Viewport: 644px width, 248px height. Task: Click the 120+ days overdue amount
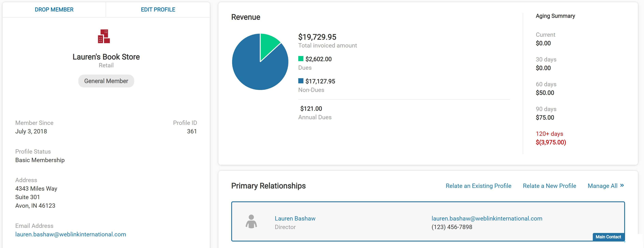tap(551, 142)
